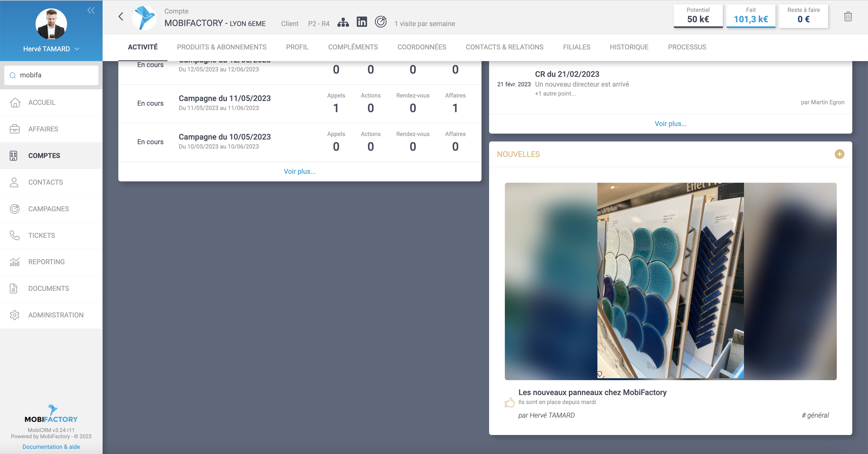
Task: Expand Voir plus under campaigns list
Action: click(299, 171)
